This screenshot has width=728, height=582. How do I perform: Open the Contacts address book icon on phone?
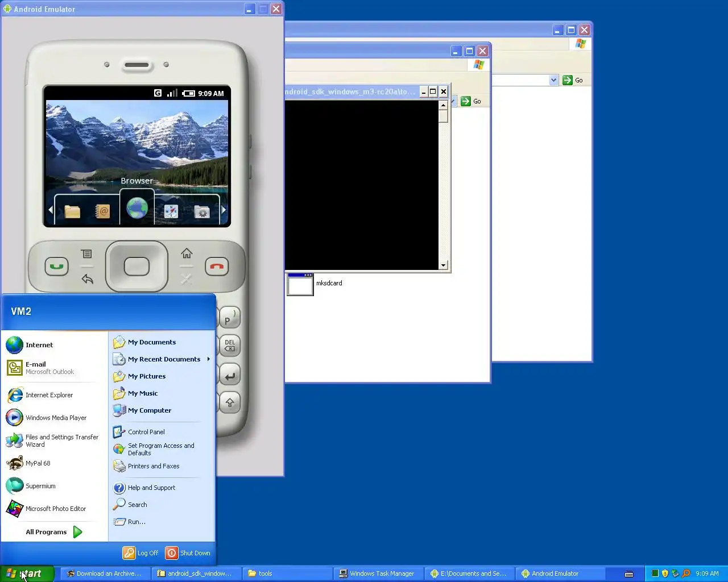click(102, 211)
